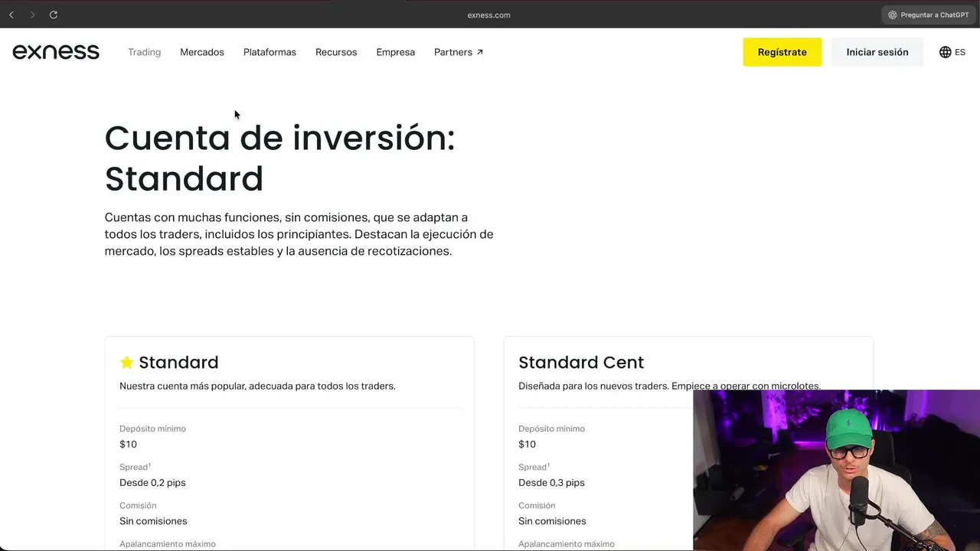Screen dimensions: 980x551
Task: Click $10 deposit in Standard card
Action: click(x=128, y=445)
